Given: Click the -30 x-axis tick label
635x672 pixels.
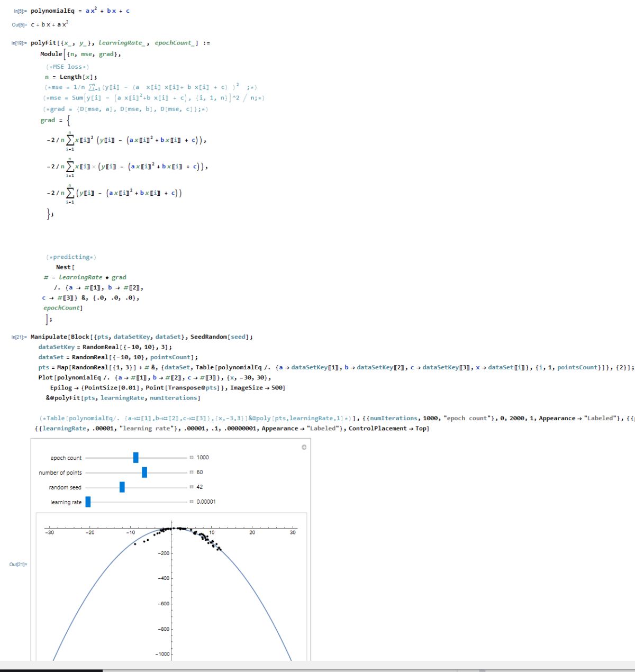Looking at the screenshot, I should pos(50,533).
